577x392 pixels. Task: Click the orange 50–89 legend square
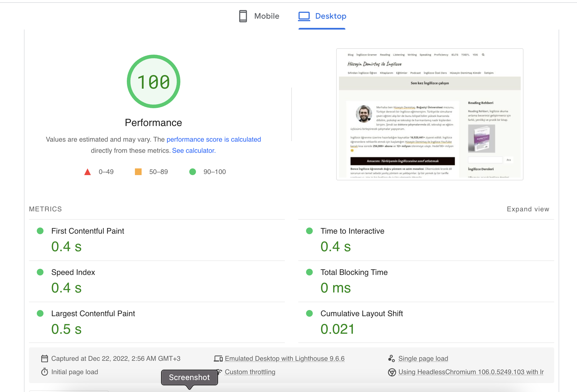point(138,172)
